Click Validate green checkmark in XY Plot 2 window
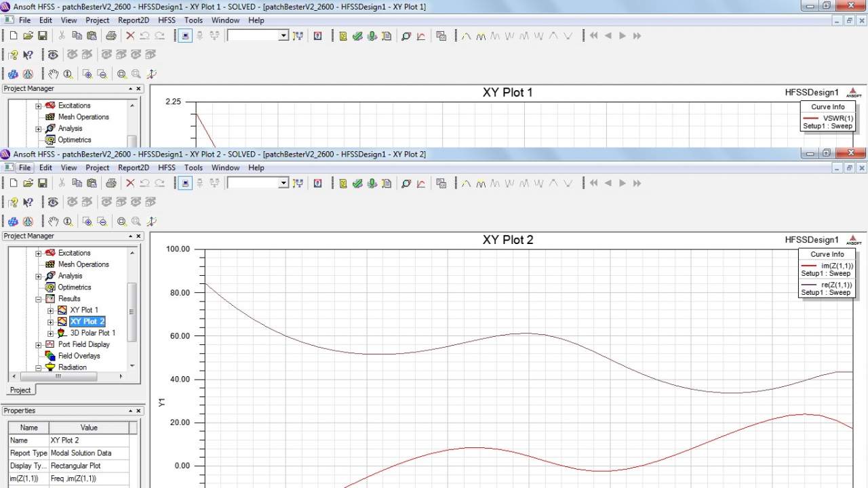The image size is (868, 488). tap(357, 183)
